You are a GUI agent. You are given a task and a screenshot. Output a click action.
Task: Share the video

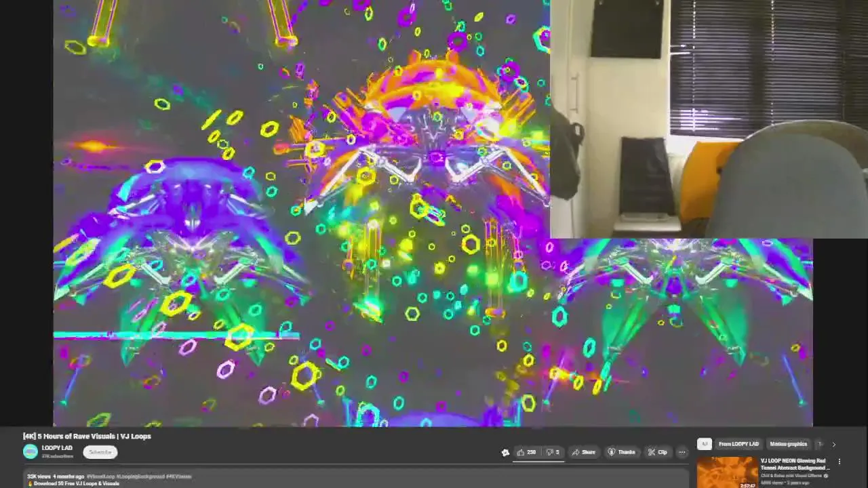tap(583, 452)
